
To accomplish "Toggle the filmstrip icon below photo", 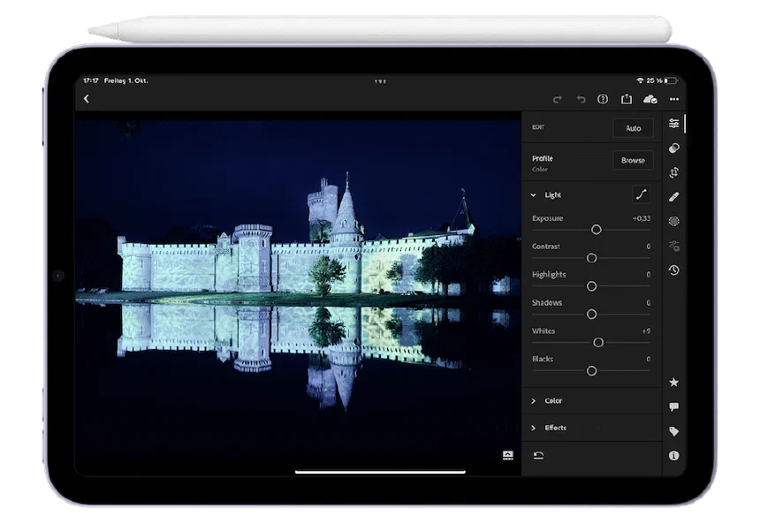I will coord(507,455).
